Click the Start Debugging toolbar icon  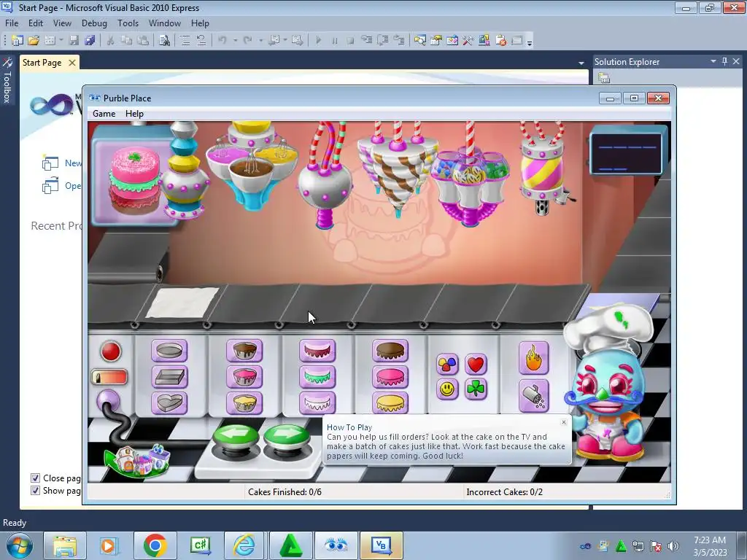[318, 41]
